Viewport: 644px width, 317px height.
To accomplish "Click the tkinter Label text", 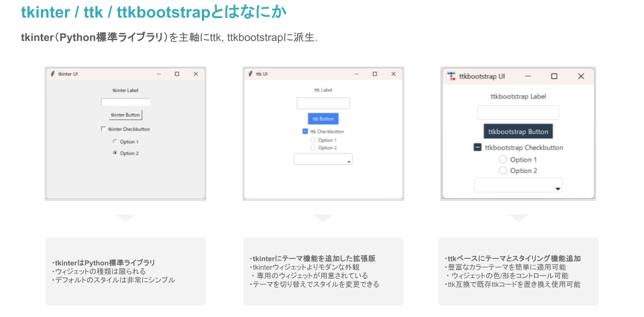I will 125,90.
